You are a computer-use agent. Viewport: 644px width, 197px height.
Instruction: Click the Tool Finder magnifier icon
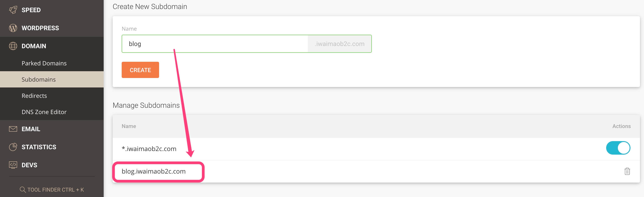click(23, 190)
